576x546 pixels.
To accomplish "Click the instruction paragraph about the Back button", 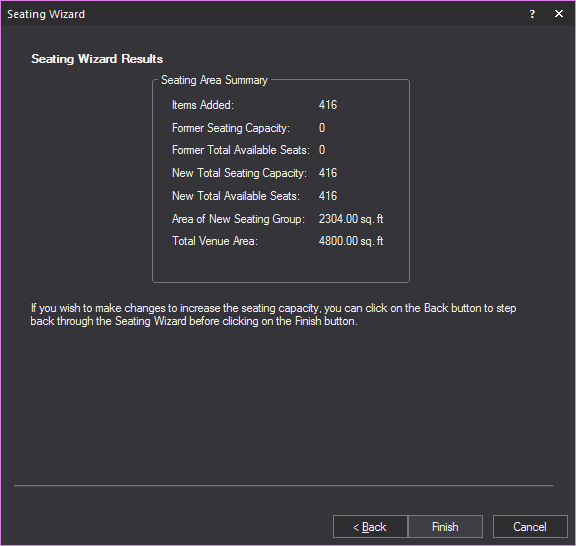I will click(273, 315).
